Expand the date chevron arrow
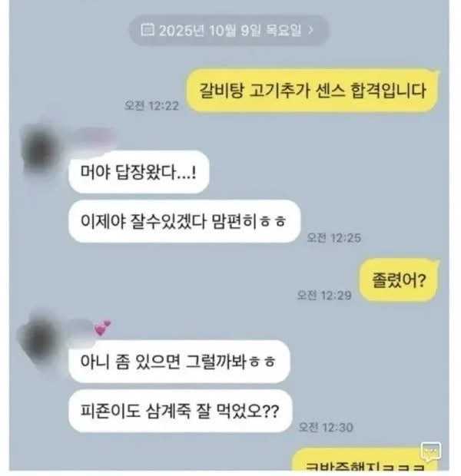Image resolution: width=461 pixels, height=476 pixels. 310,31
